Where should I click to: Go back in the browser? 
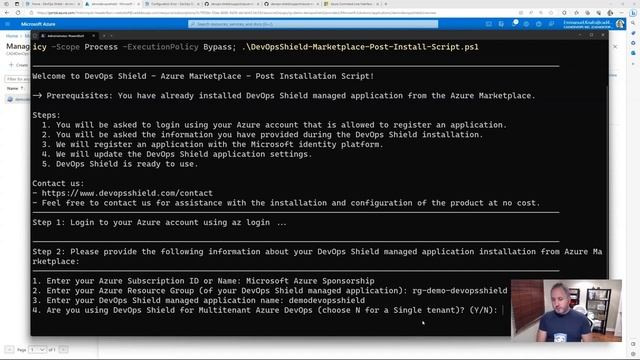coord(7,13)
